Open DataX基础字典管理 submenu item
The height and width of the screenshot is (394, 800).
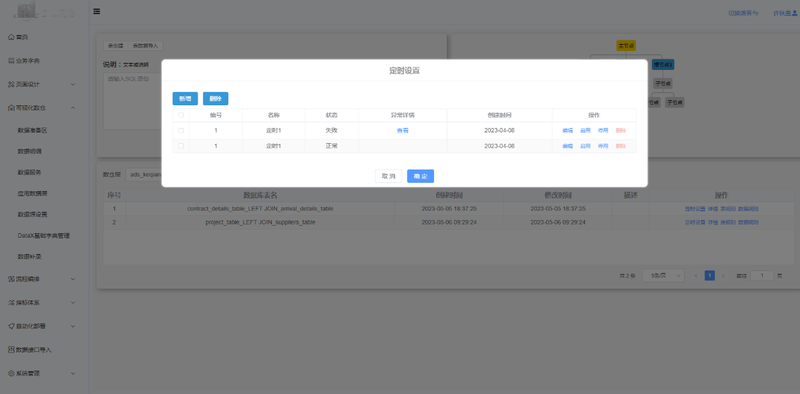pos(43,236)
